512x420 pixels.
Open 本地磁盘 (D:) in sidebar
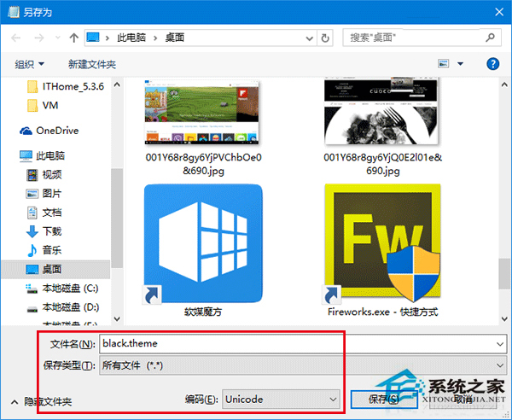point(62,307)
